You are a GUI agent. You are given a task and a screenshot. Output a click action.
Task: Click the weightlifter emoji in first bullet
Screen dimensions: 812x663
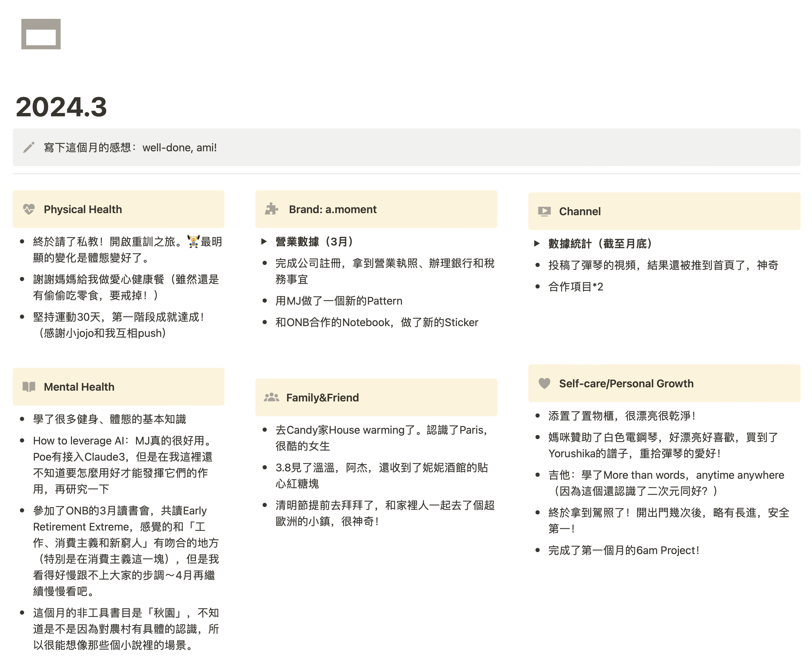tap(193, 241)
